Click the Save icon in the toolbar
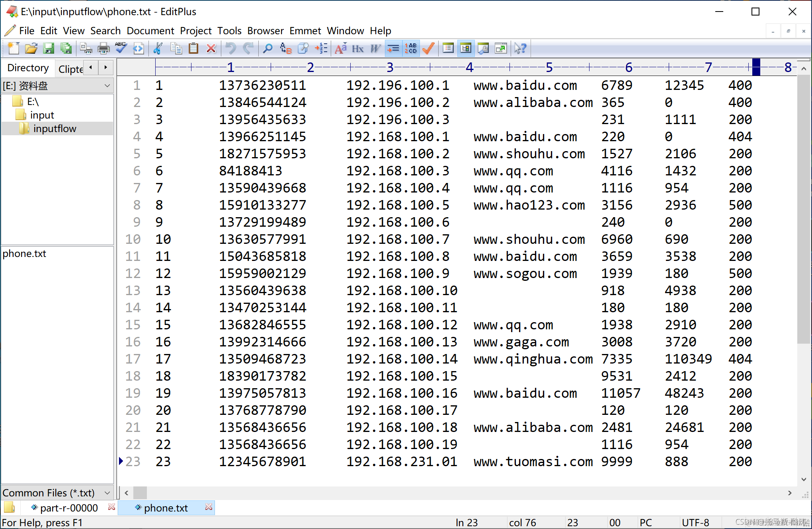This screenshot has height=529, width=812. tap(49, 49)
